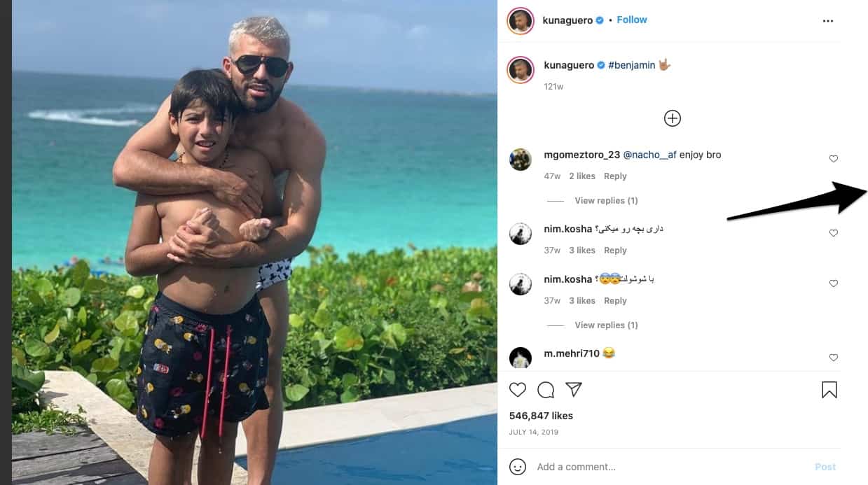Open emoji picker in comment box
868x485 pixels.
[518, 467]
